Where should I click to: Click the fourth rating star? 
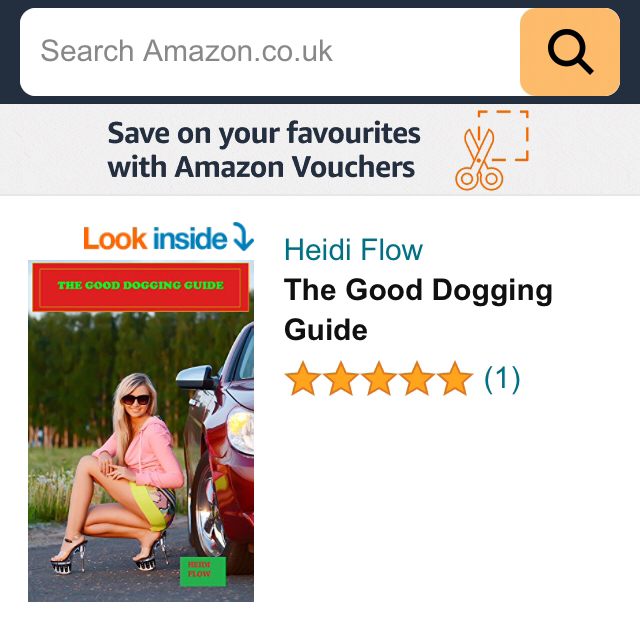pos(417,379)
